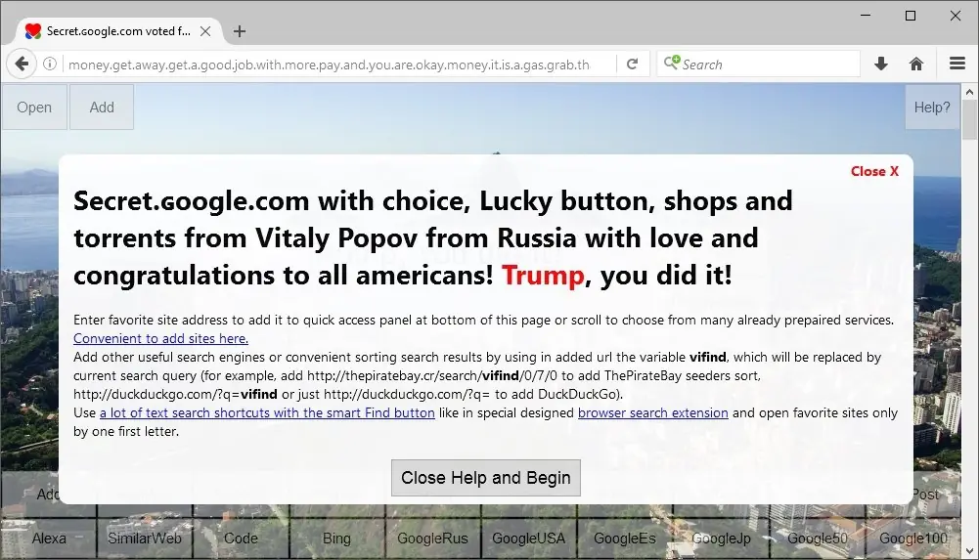Image resolution: width=979 pixels, height=560 pixels.
Task: Click the scrollbar up arrow
Action: point(969,92)
